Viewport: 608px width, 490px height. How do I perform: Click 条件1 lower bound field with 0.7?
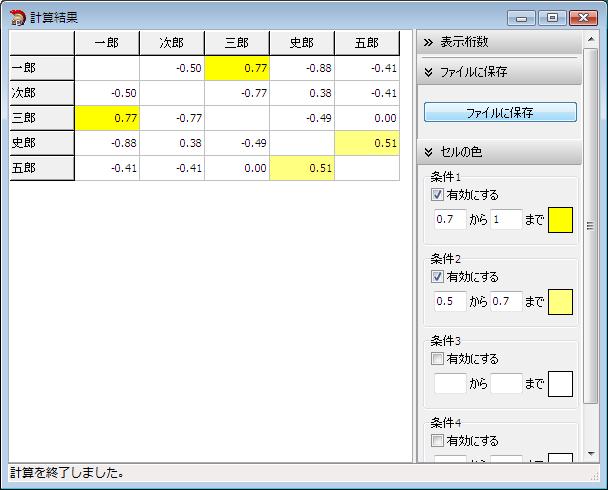point(450,219)
